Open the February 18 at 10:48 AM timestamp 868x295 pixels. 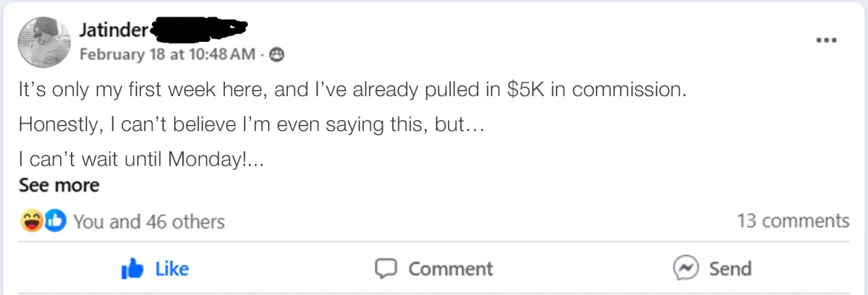(x=167, y=54)
